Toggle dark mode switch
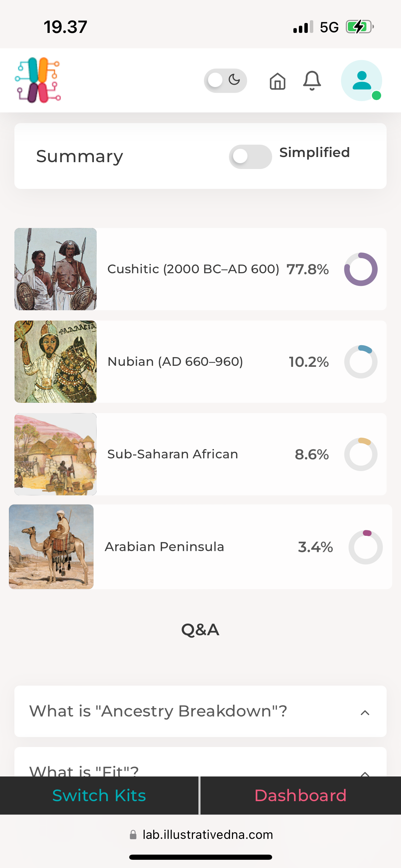401x868 pixels. click(225, 81)
